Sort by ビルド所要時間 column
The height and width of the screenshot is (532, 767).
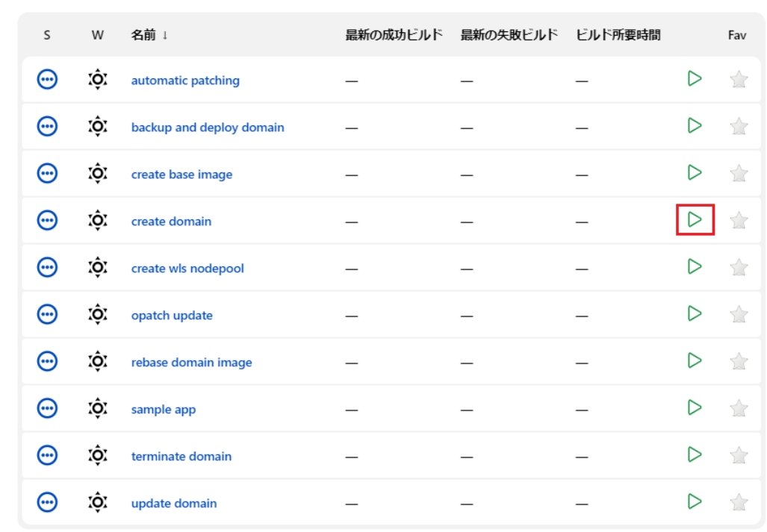point(618,35)
